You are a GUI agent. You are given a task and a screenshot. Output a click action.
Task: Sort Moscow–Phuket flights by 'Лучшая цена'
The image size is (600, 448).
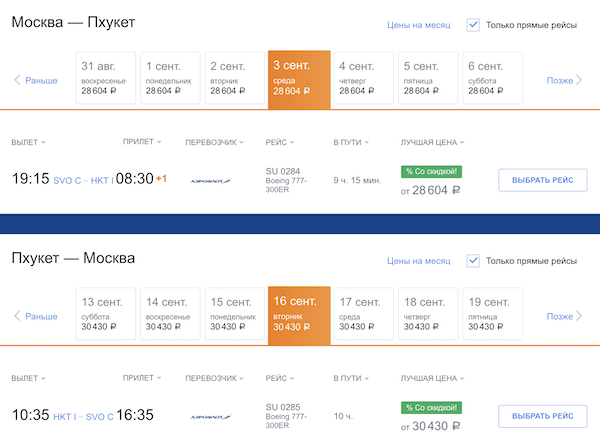click(431, 142)
